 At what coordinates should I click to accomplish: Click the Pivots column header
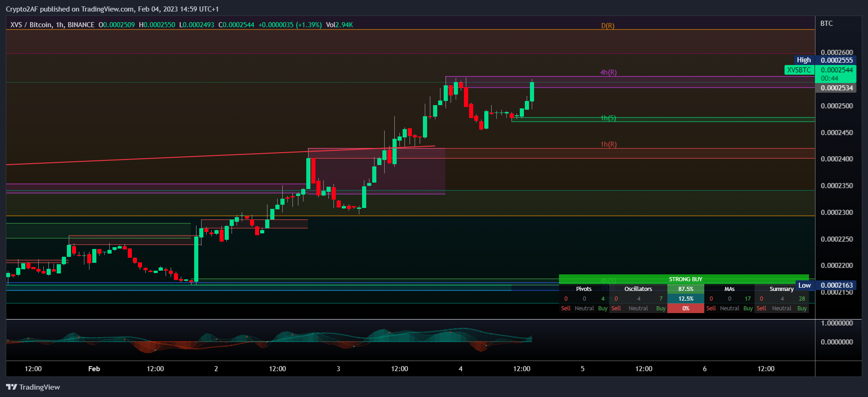tap(583, 289)
